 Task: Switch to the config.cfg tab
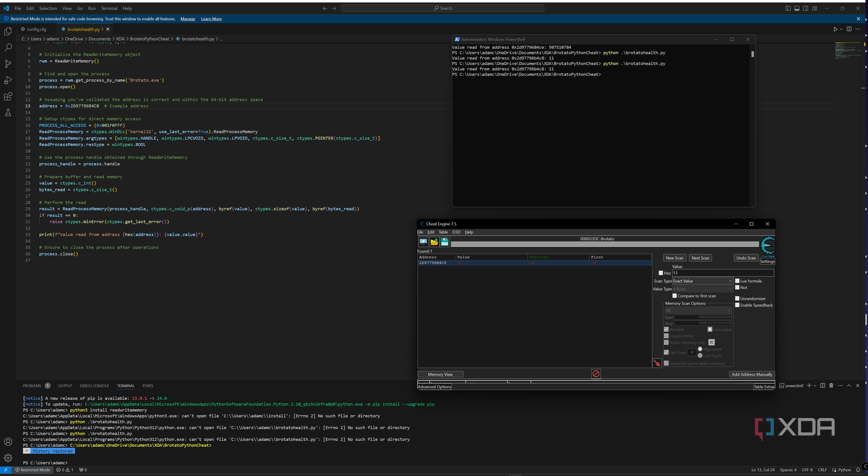coord(34,29)
